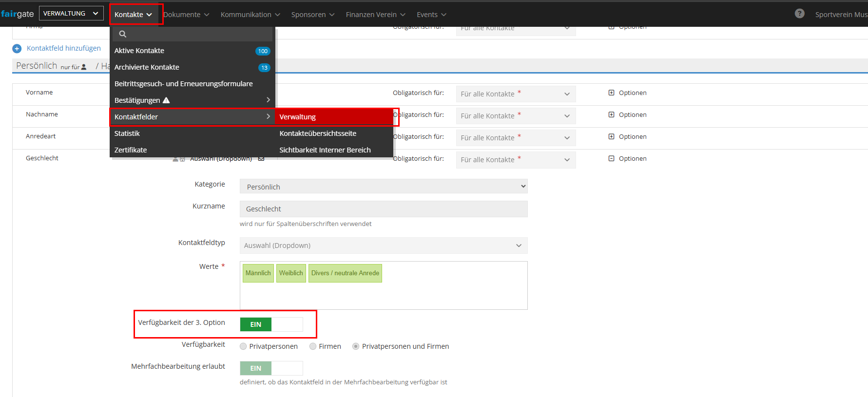The height and width of the screenshot is (397, 868).
Task: Toggle the Verfügbarkeit der 3. Option switch
Action: click(x=271, y=324)
